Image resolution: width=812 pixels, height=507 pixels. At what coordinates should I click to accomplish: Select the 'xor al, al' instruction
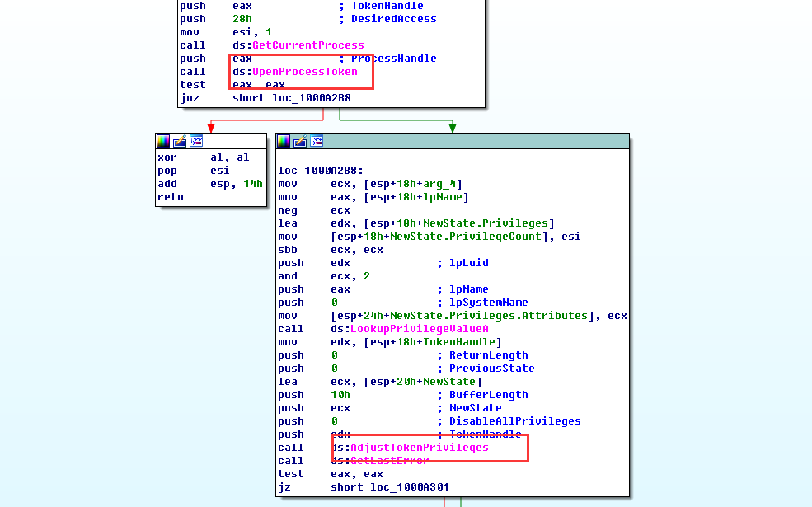tap(204, 157)
